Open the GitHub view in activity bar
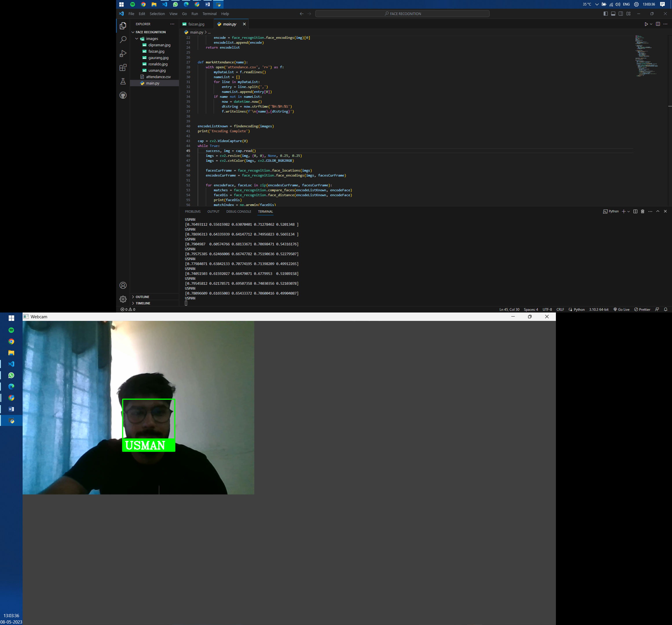 pyautogui.click(x=123, y=95)
